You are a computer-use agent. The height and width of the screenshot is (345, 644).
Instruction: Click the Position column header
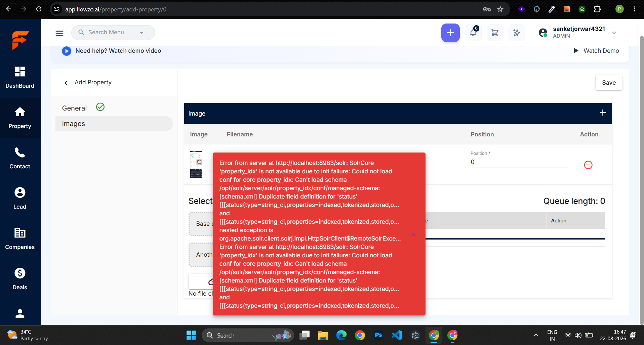[482, 134]
